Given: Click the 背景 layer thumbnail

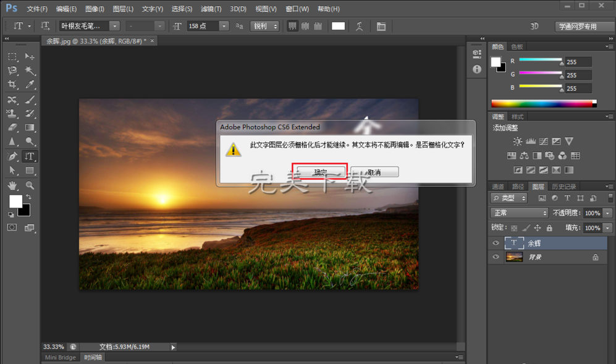Looking at the screenshot, I should 514,257.
